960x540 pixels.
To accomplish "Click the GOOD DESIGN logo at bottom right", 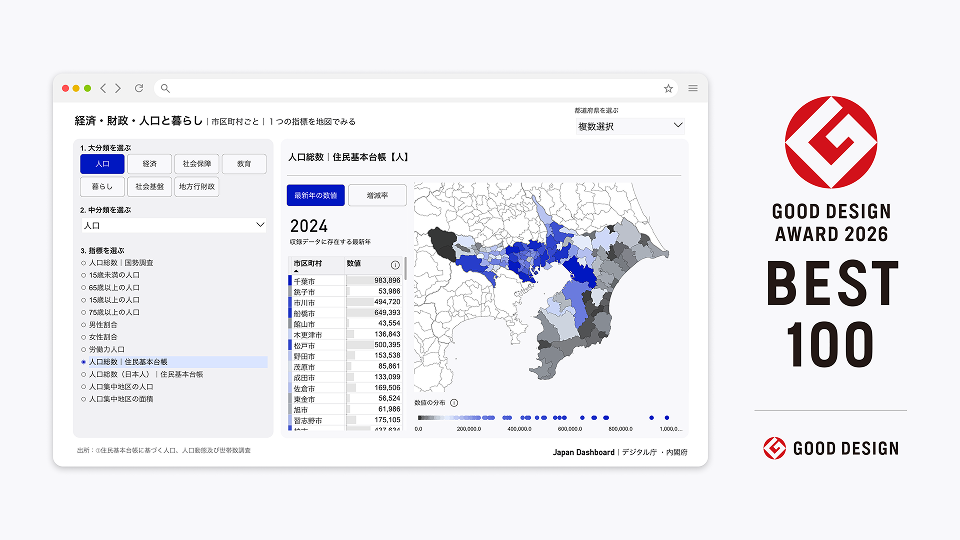I will 831,448.
